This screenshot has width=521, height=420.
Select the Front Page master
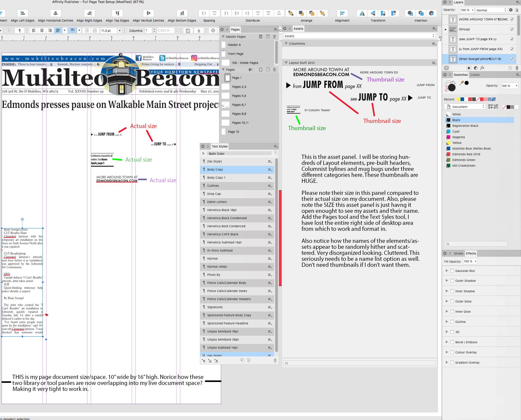point(235,54)
